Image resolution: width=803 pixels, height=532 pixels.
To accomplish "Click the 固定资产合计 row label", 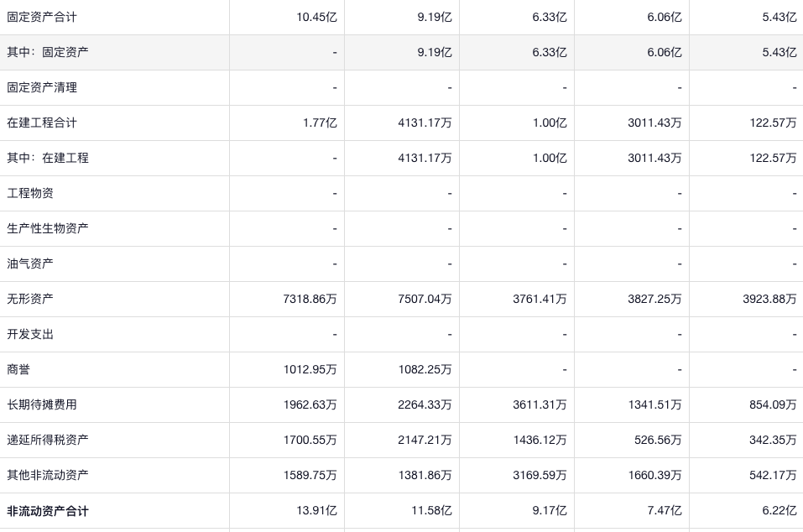I will click(41, 17).
